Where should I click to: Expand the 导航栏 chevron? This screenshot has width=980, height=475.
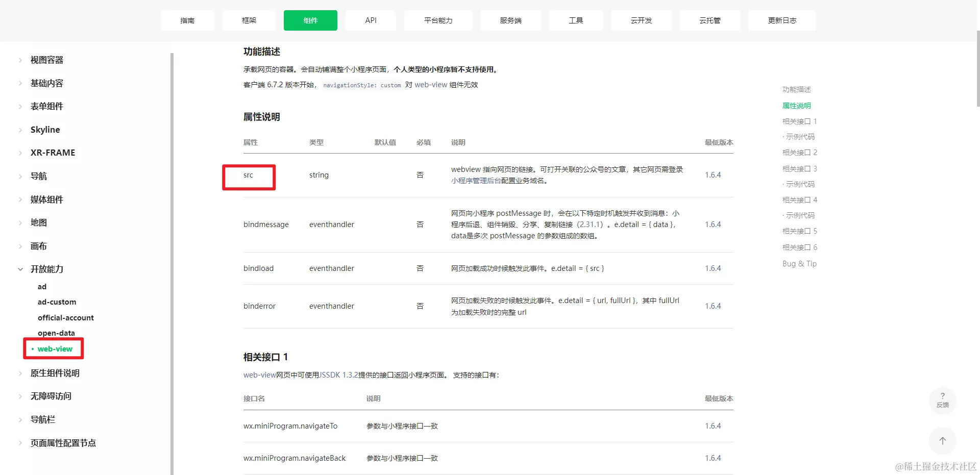point(20,420)
